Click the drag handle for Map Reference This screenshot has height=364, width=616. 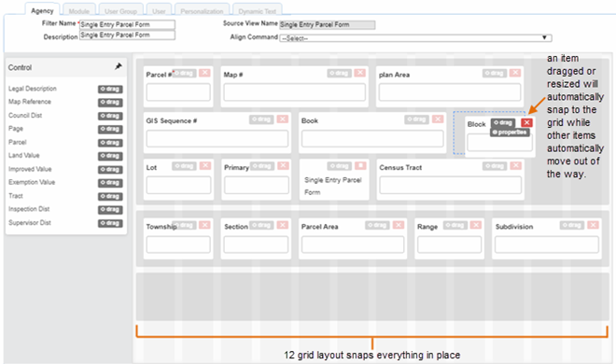(x=110, y=103)
